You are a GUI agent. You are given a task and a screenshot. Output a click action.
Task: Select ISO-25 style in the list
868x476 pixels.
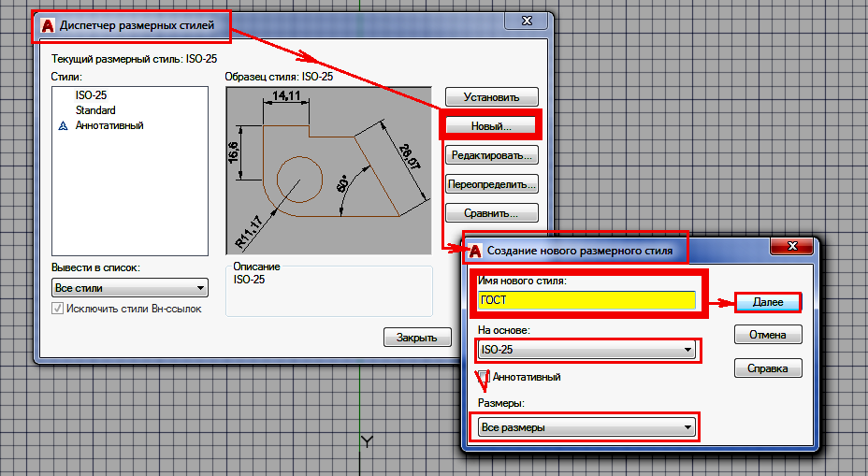pos(91,95)
